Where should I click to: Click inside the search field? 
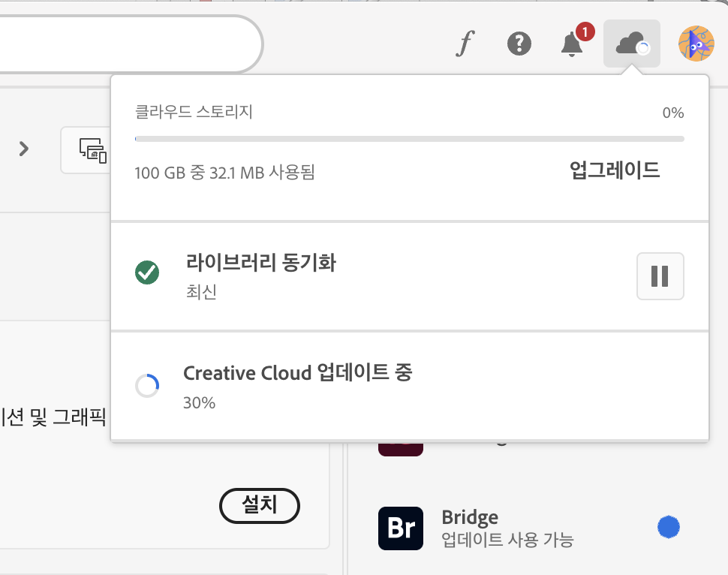(128, 44)
